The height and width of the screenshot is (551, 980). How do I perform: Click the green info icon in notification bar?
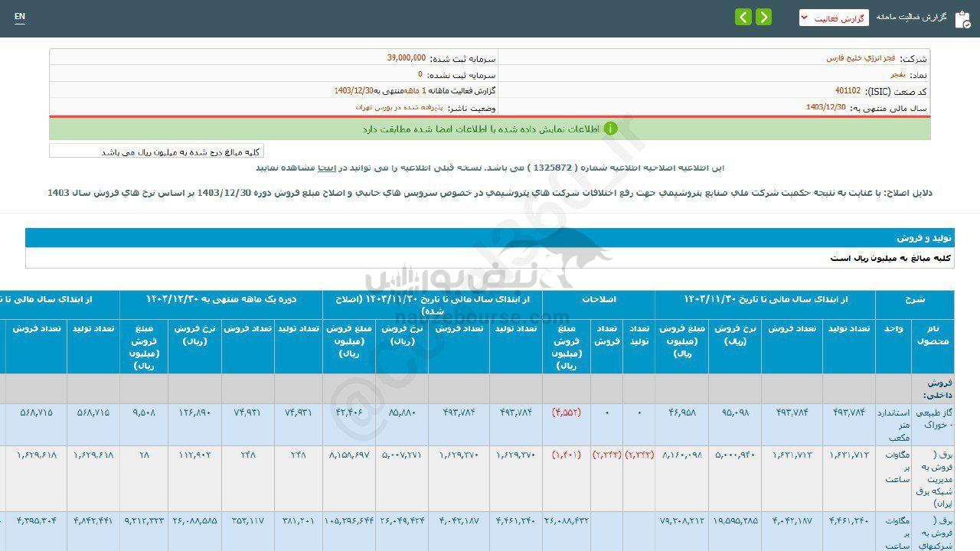click(610, 129)
